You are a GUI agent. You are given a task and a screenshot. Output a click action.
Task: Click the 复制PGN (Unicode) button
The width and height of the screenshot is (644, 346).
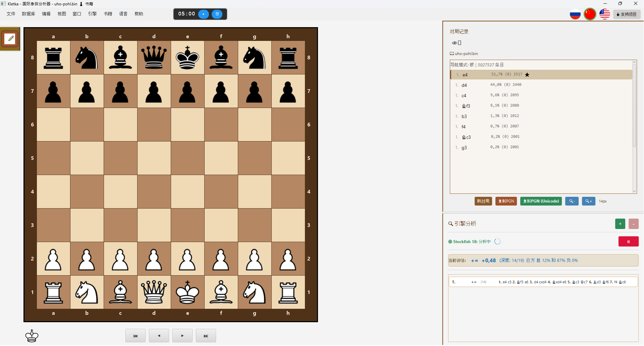coord(541,201)
